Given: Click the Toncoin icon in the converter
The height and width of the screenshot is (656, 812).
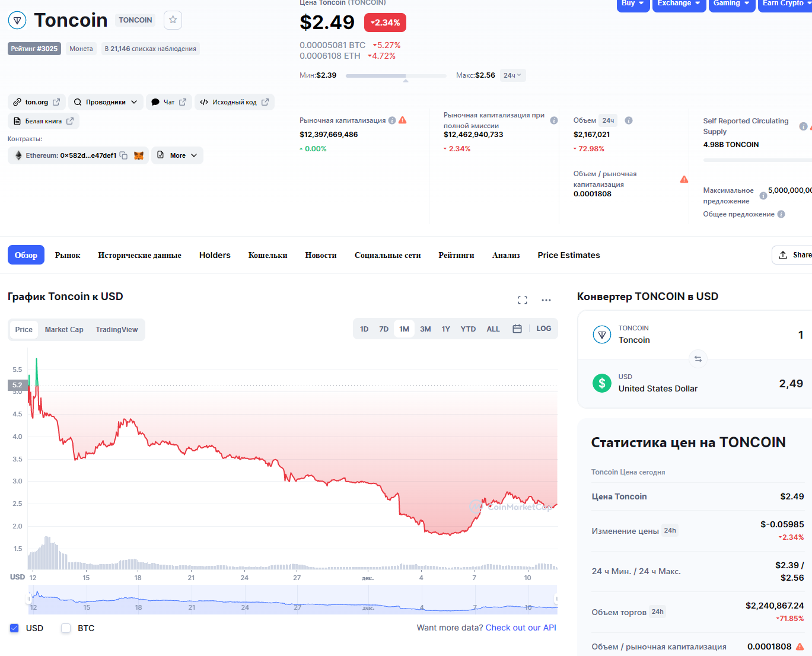Looking at the screenshot, I should coord(602,335).
